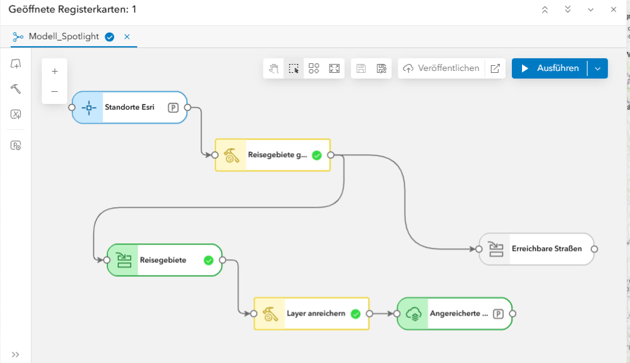Expand panel fully with double up chevron
This screenshot has width=630, height=363.
click(x=545, y=10)
